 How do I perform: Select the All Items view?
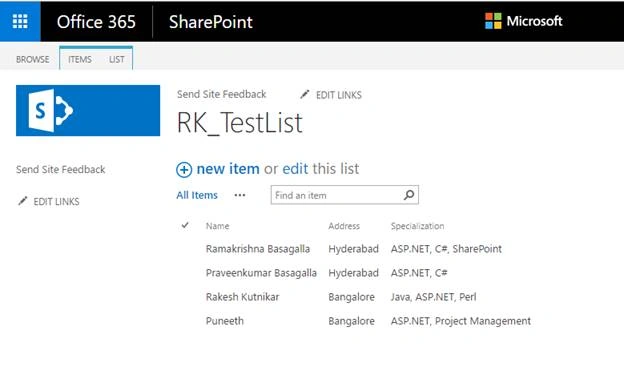tap(197, 195)
